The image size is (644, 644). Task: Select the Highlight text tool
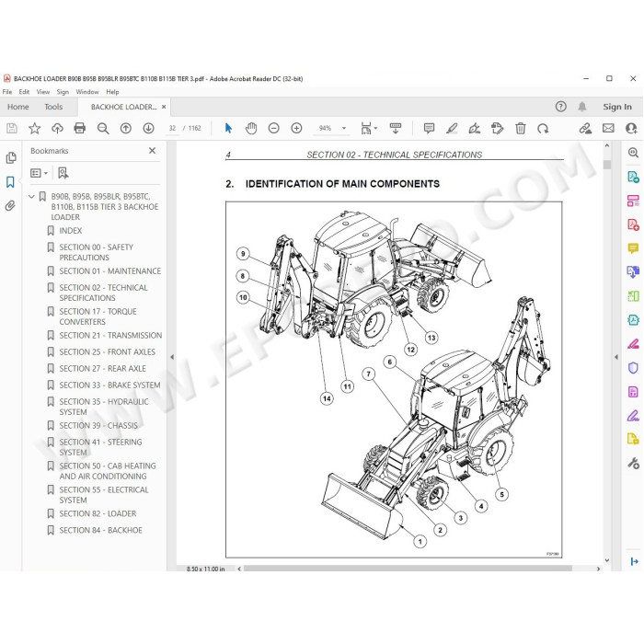(x=452, y=129)
